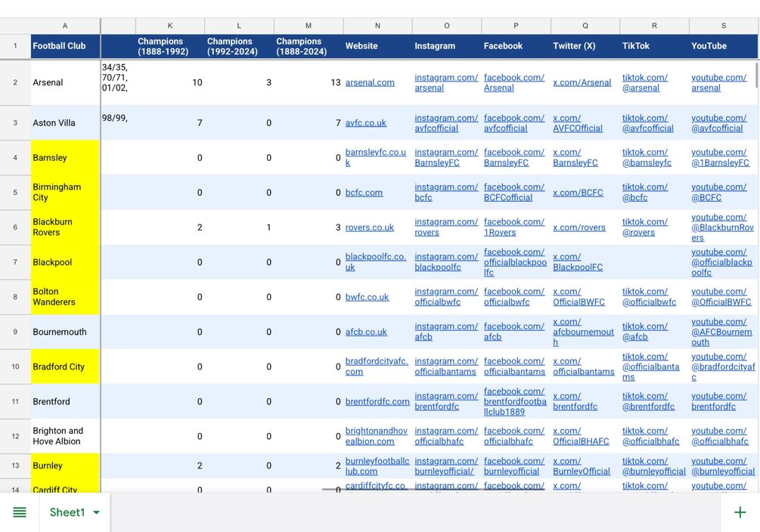The height and width of the screenshot is (532, 760).
Task: Open instagram.com/arsenal link
Action: coord(446,82)
